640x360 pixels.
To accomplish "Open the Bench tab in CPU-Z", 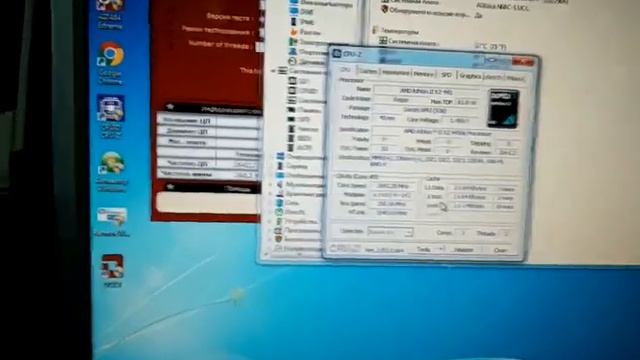I will (x=494, y=77).
